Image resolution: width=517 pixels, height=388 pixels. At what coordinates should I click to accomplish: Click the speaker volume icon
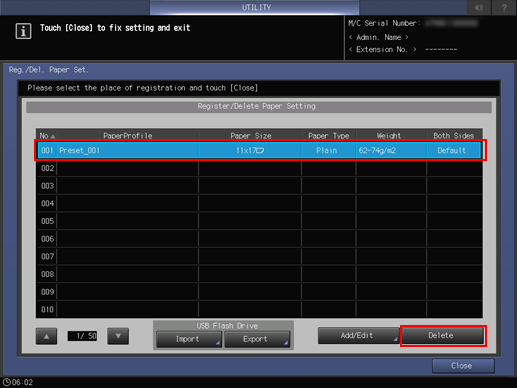point(479,7)
